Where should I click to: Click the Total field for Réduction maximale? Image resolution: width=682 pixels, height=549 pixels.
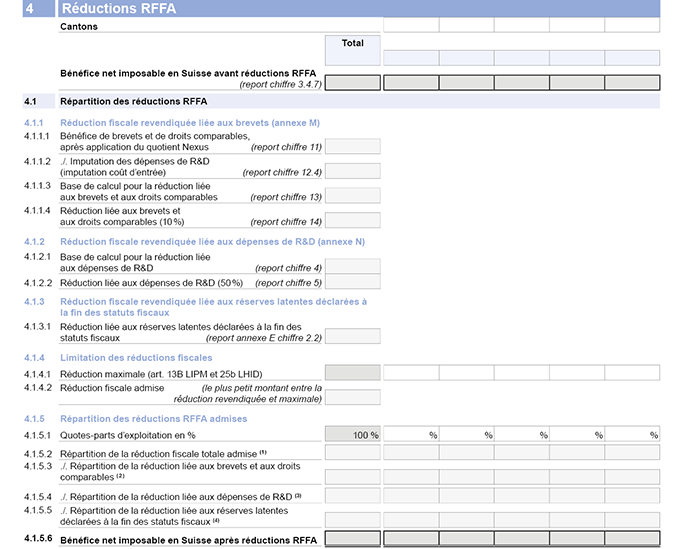(352, 373)
